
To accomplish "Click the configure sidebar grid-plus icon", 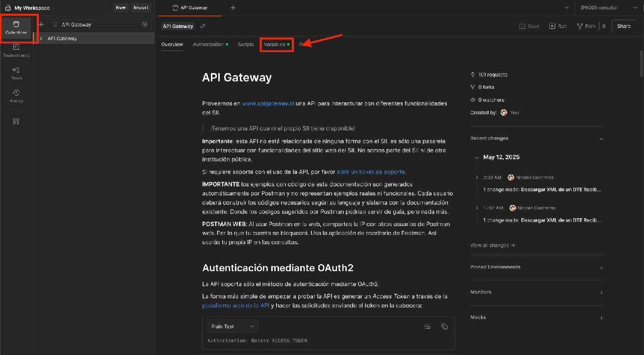I will (x=16, y=122).
